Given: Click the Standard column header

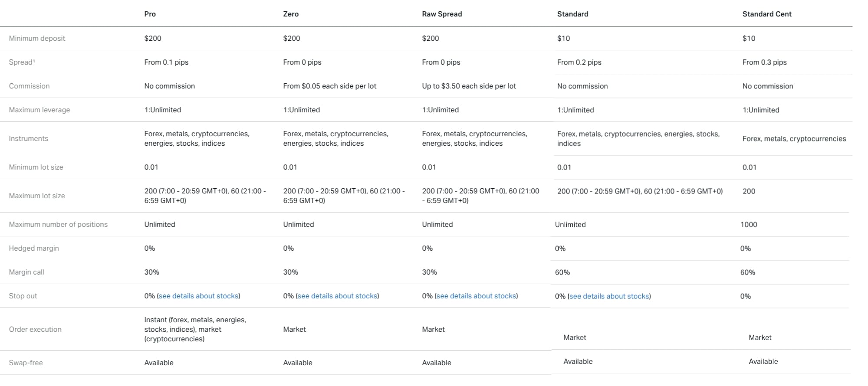Looking at the screenshot, I should click(x=572, y=14).
